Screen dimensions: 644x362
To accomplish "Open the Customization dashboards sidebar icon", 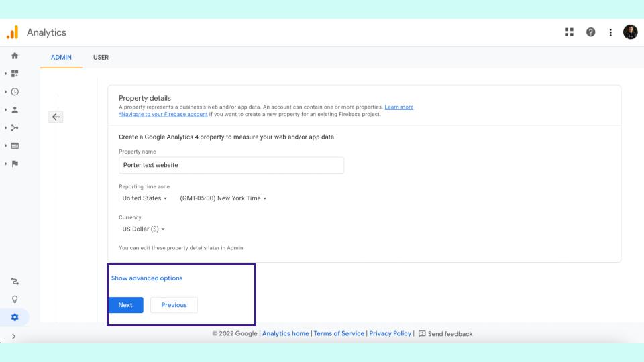I will coord(15,74).
